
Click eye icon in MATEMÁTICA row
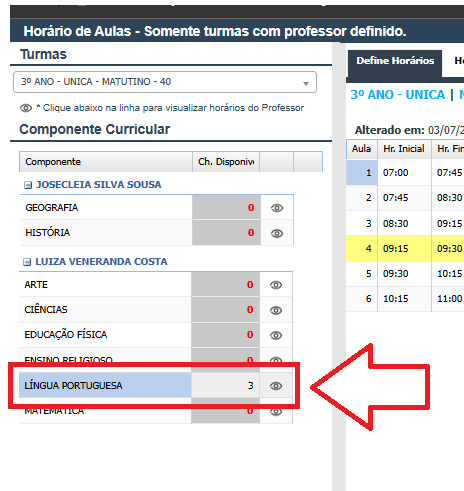[x=276, y=412]
